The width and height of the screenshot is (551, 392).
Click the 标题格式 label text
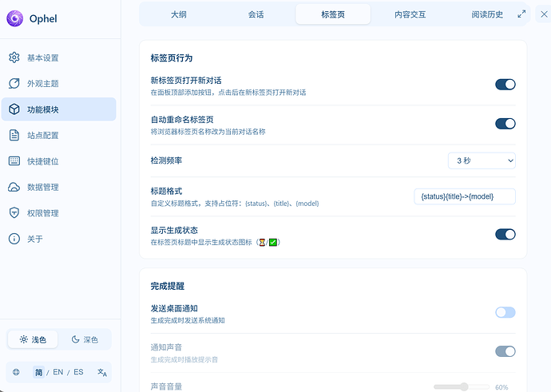(166, 191)
